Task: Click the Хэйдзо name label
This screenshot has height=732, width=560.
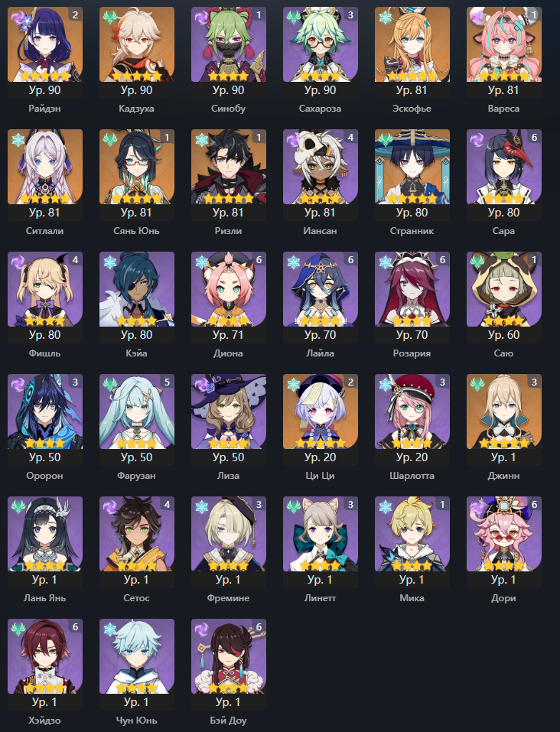Action: [x=45, y=721]
